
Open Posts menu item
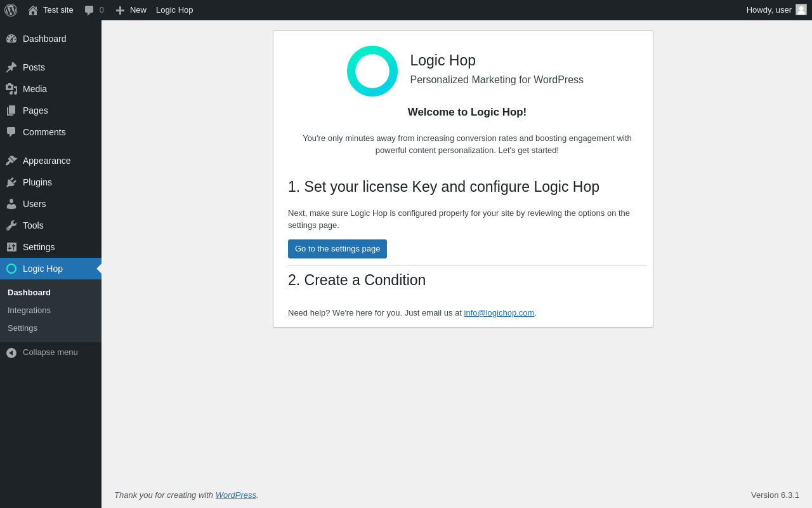click(51, 67)
